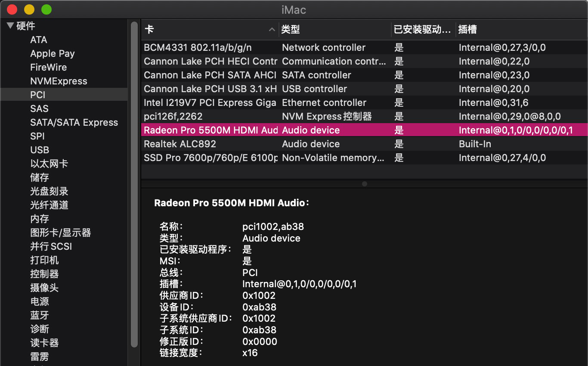Select 摄像头 in the sidebar
588x366 pixels.
(x=44, y=288)
